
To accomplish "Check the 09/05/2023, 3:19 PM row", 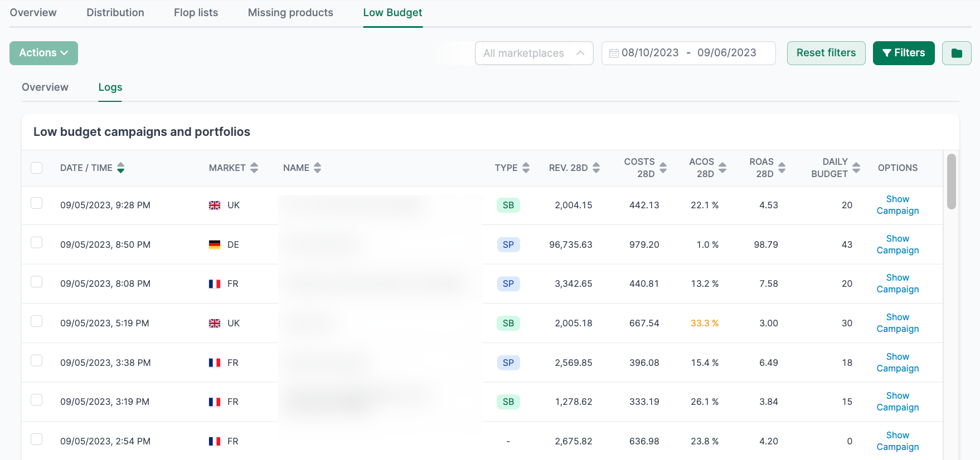I will pos(37,399).
